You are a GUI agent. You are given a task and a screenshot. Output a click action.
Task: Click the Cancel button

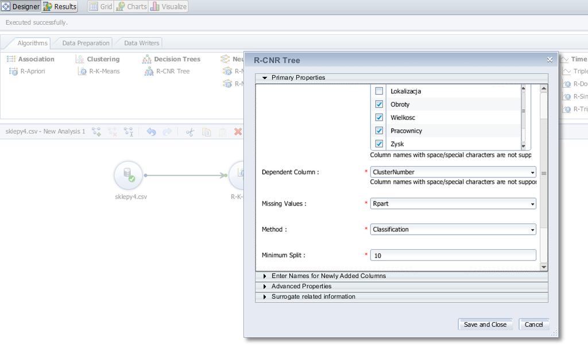533,324
